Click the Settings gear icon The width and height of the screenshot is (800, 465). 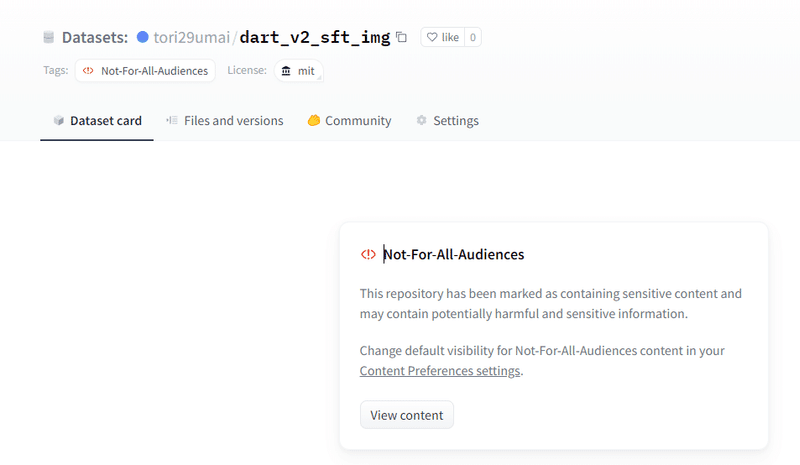(x=422, y=121)
